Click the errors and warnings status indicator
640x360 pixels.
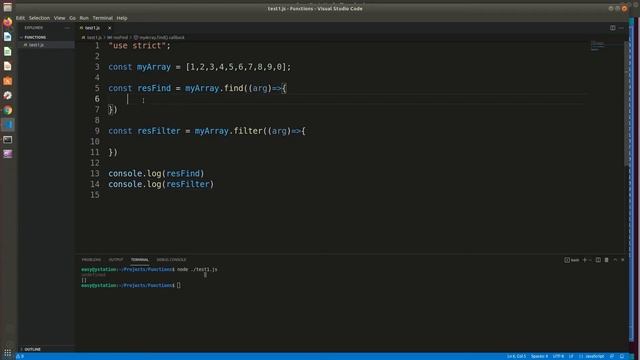coord(20,356)
